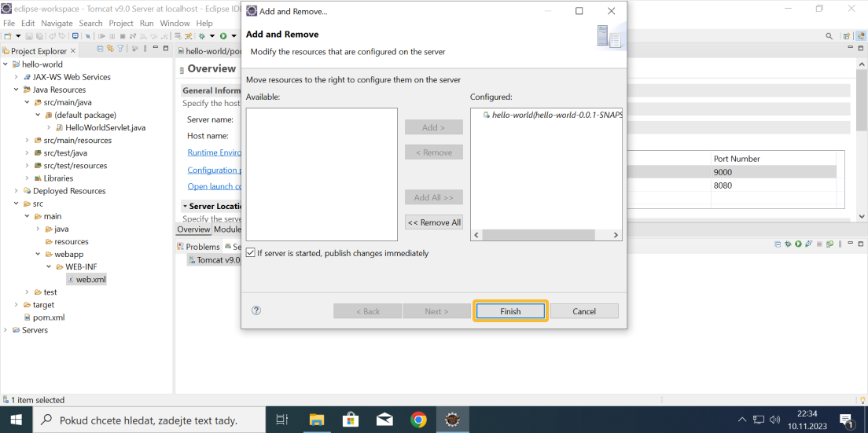The width and height of the screenshot is (868, 433).
Task: Expand Deployed Resources node
Action: point(16,191)
